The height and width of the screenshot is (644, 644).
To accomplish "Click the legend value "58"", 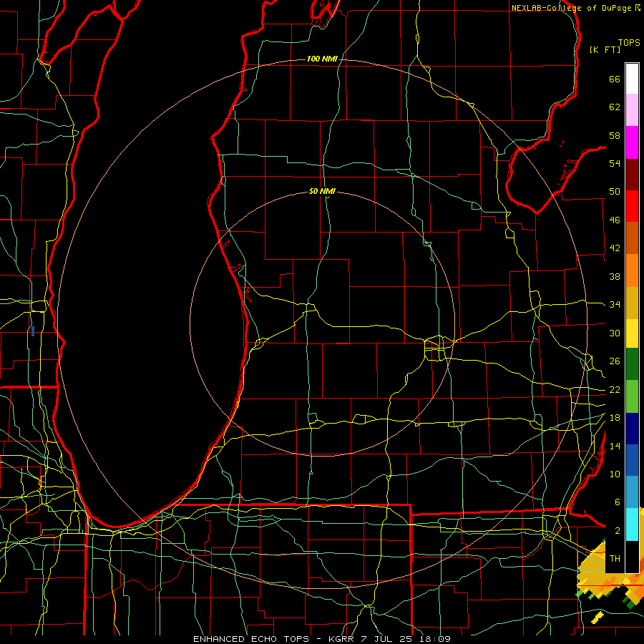I will pos(615,135).
